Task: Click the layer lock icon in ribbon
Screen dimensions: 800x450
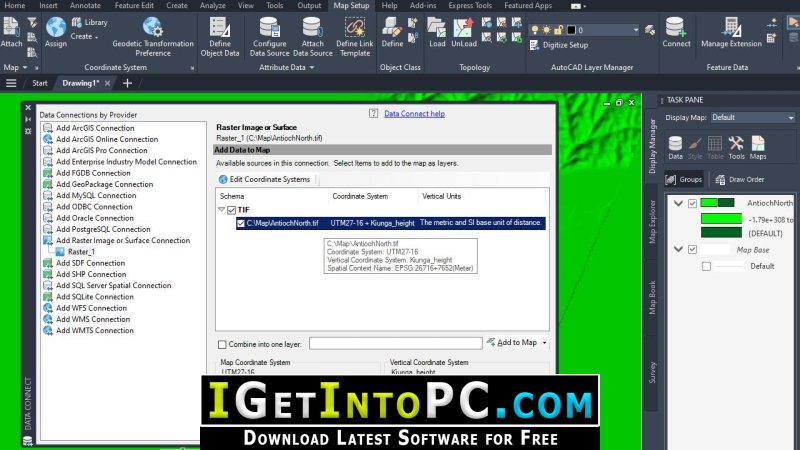Action: 558,30
